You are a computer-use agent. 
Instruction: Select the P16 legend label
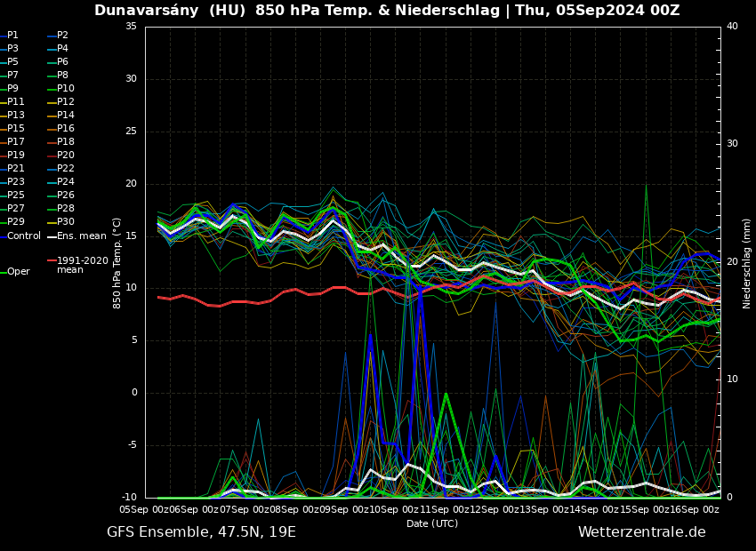pos(66,129)
